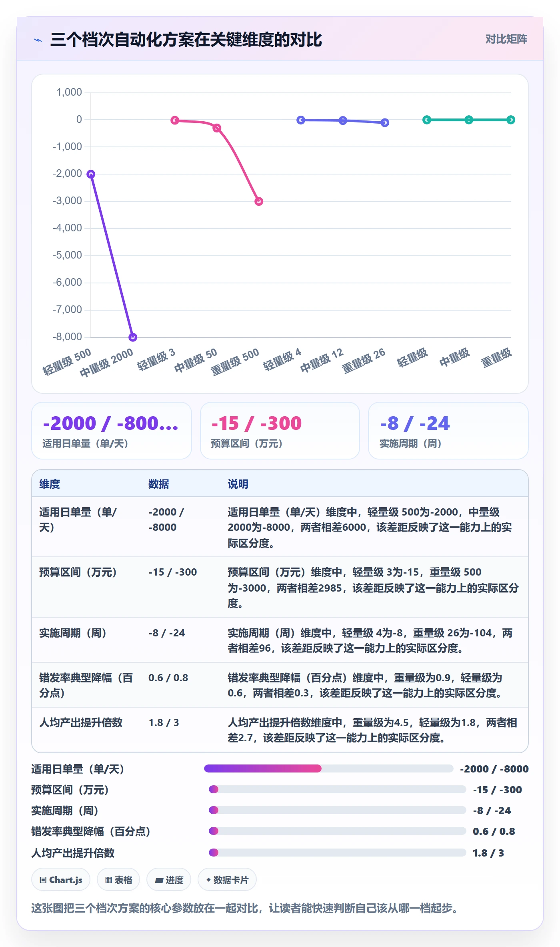Select the blue data point for 中量级 12
Screen dimensions: 560x947
tap(343, 120)
